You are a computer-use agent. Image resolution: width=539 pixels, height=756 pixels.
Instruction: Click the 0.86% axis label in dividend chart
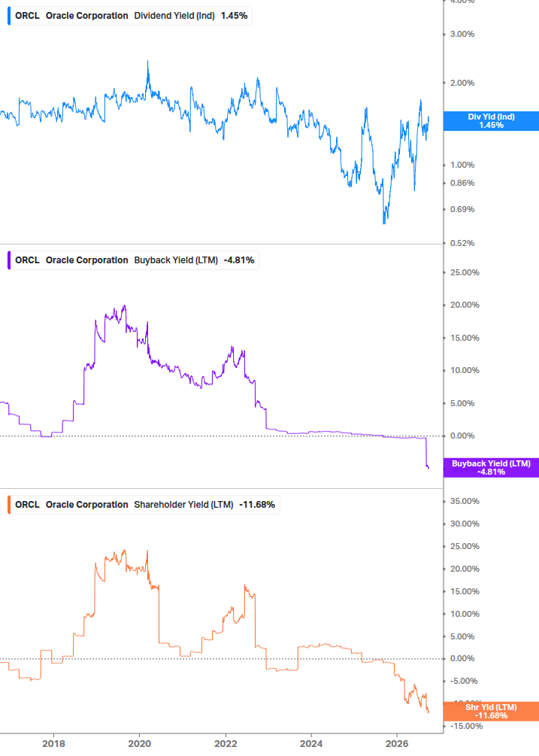click(462, 184)
